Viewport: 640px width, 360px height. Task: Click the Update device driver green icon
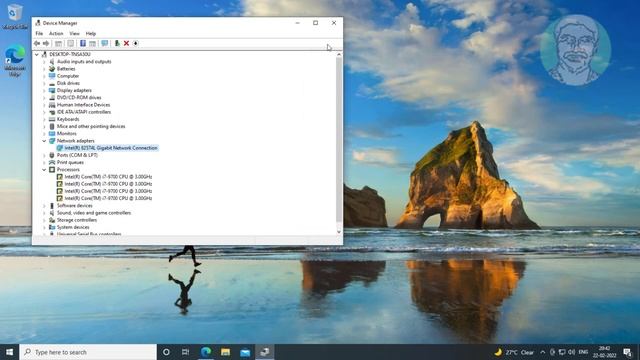tap(117, 43)
